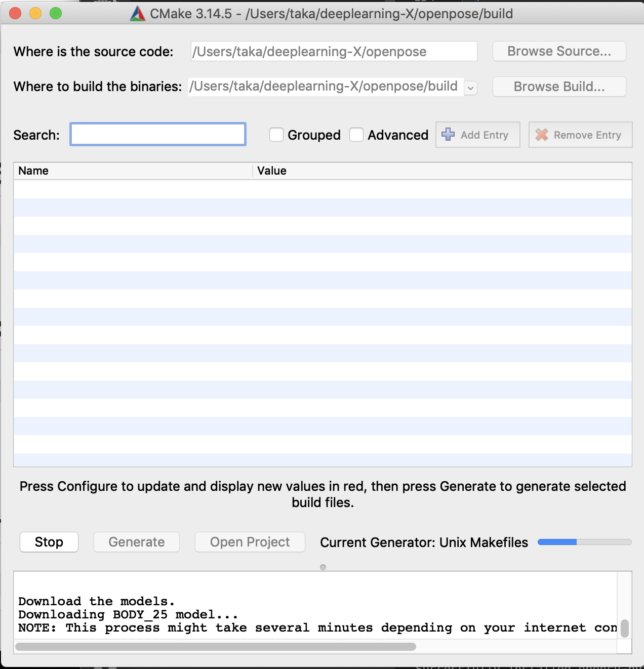Click the source code path field
The image size is (644, 669).
click(x=334, y=51)
